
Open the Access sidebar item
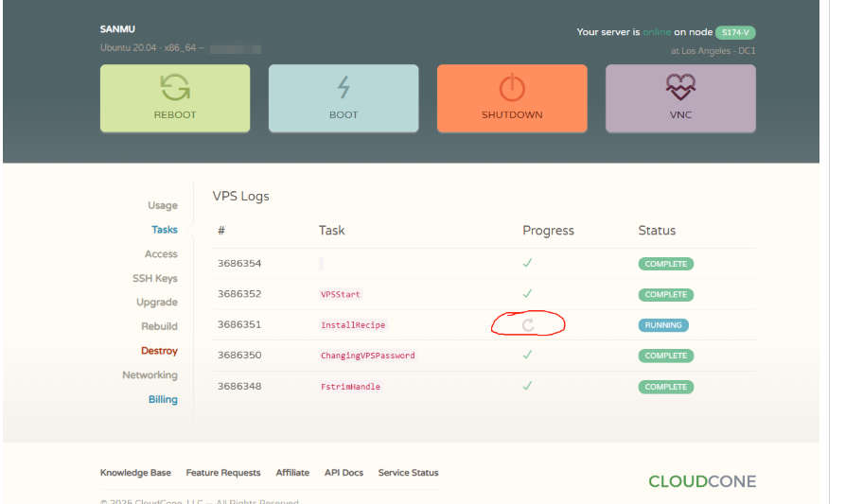[161, 253]
